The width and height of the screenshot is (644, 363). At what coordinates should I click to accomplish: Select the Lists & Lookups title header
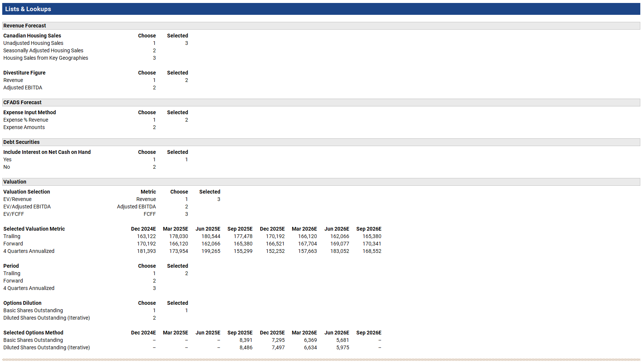point(321,9)
